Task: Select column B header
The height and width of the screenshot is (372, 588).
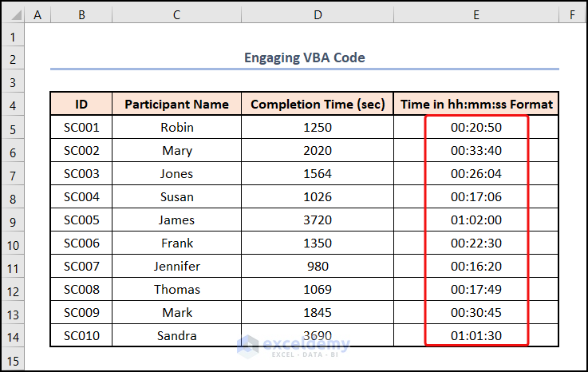Action: point(81,14)
